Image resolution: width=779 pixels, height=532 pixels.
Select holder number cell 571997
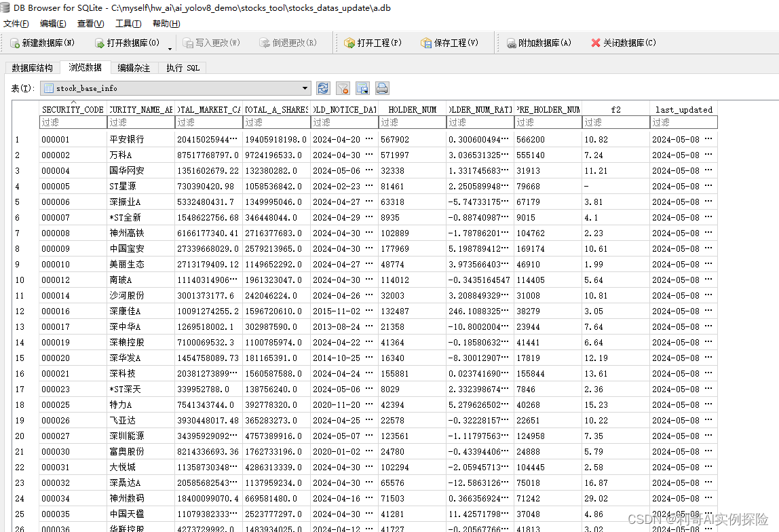413,155
